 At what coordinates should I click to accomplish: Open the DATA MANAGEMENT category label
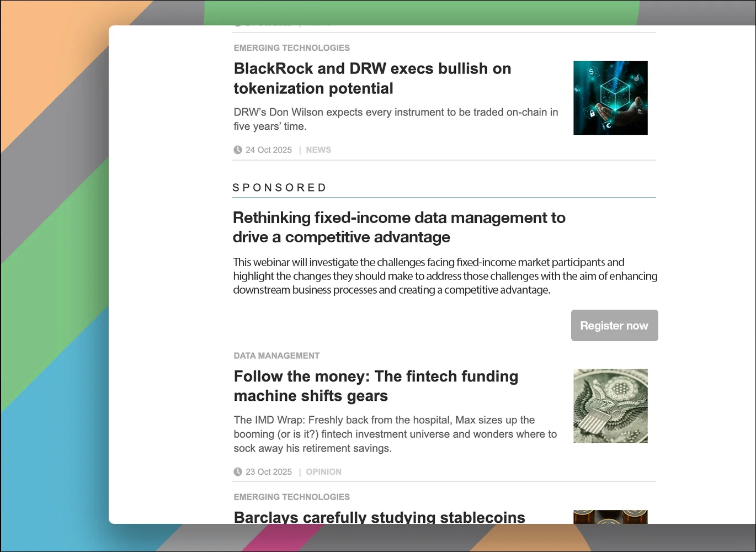click(x=276, y=355)
